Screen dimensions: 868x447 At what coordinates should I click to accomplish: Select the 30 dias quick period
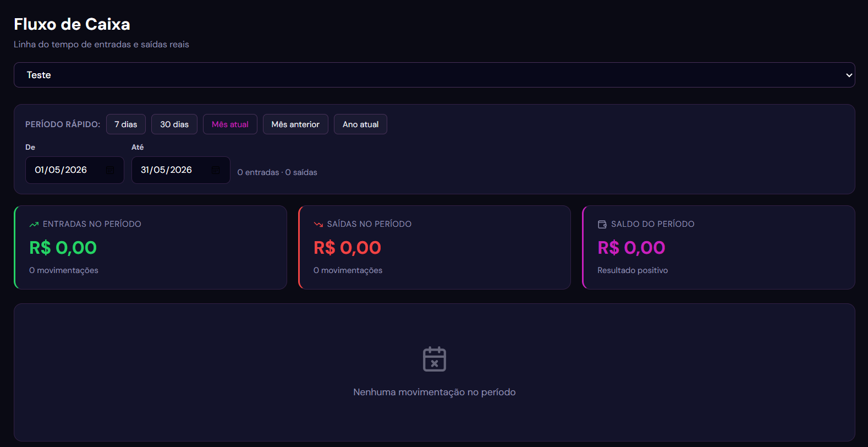click(174, 124)
